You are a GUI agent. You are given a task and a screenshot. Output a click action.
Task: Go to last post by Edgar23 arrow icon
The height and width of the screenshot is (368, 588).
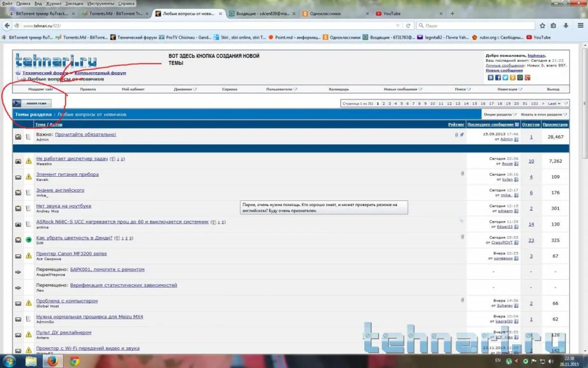coord(516,226)
